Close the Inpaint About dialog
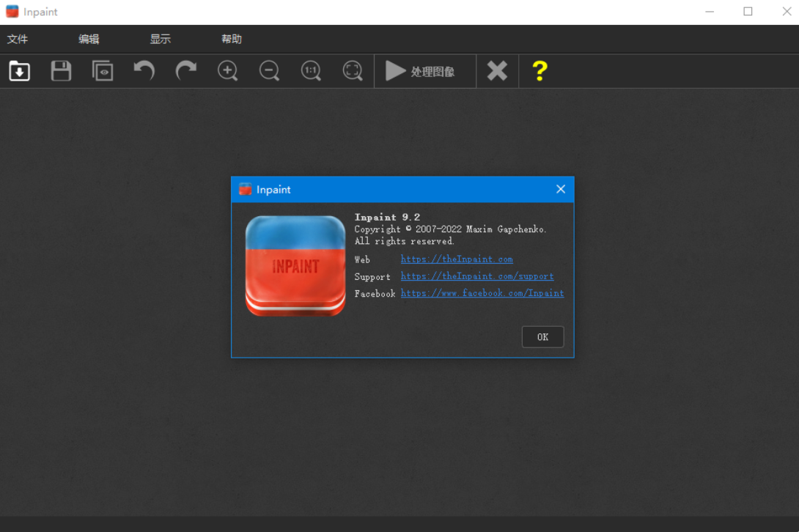Viewport: 799px width, 532px height. [561, 189]
